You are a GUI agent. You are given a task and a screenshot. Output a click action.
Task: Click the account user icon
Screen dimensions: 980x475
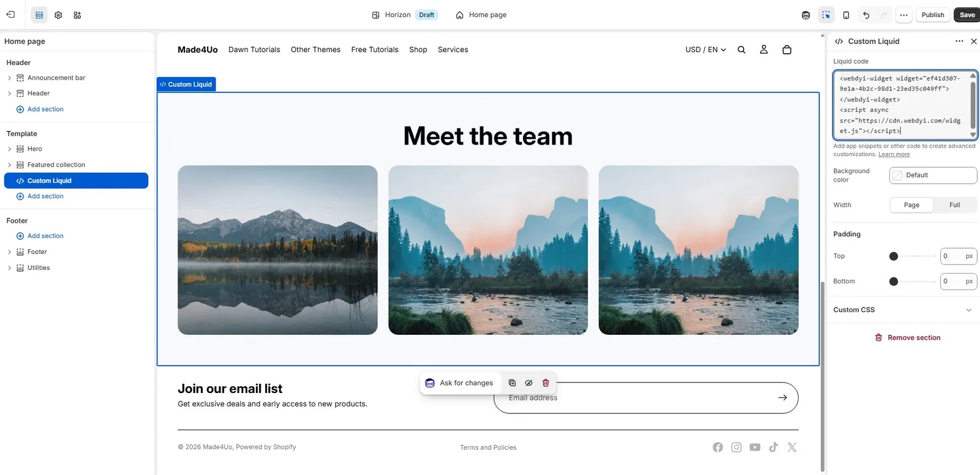tap(764, 50)
